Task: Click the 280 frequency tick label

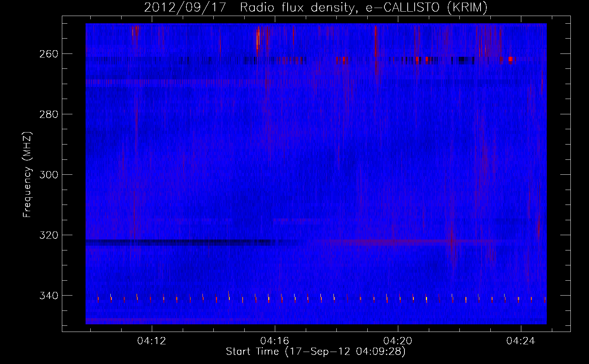Action: point(48,114)
